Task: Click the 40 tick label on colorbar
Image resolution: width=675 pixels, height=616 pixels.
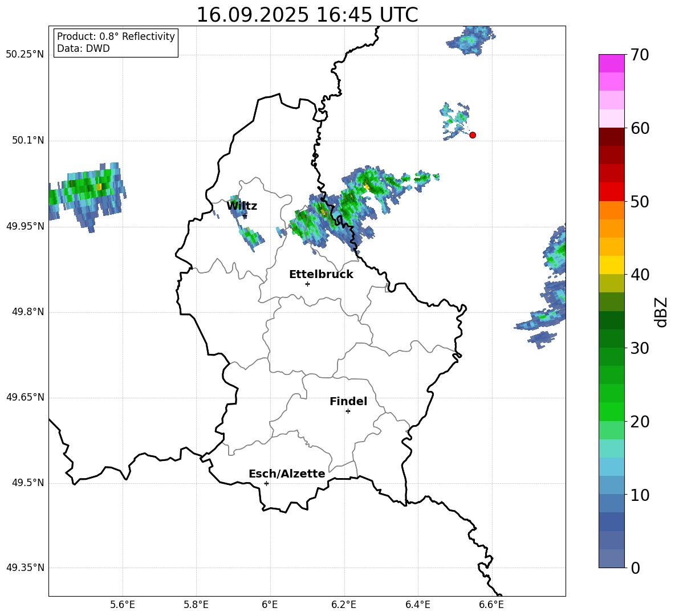Action: pyautogui.click(x=640, y=275)
